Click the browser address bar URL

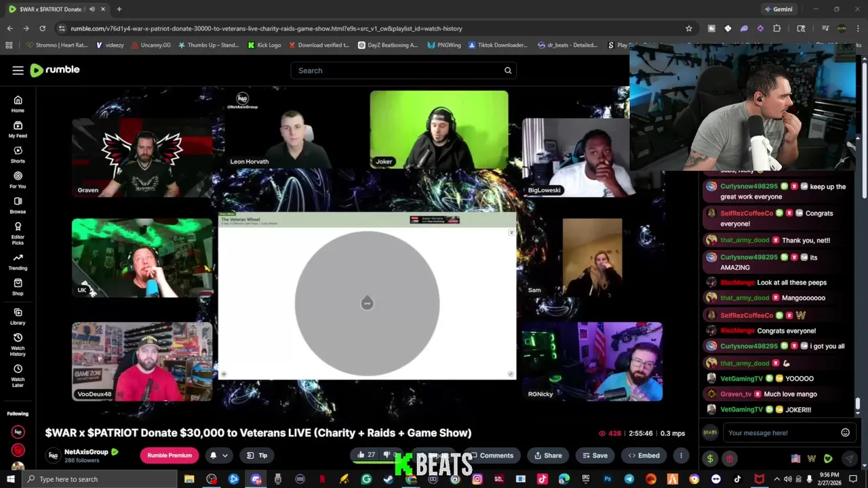click(267, 28)
